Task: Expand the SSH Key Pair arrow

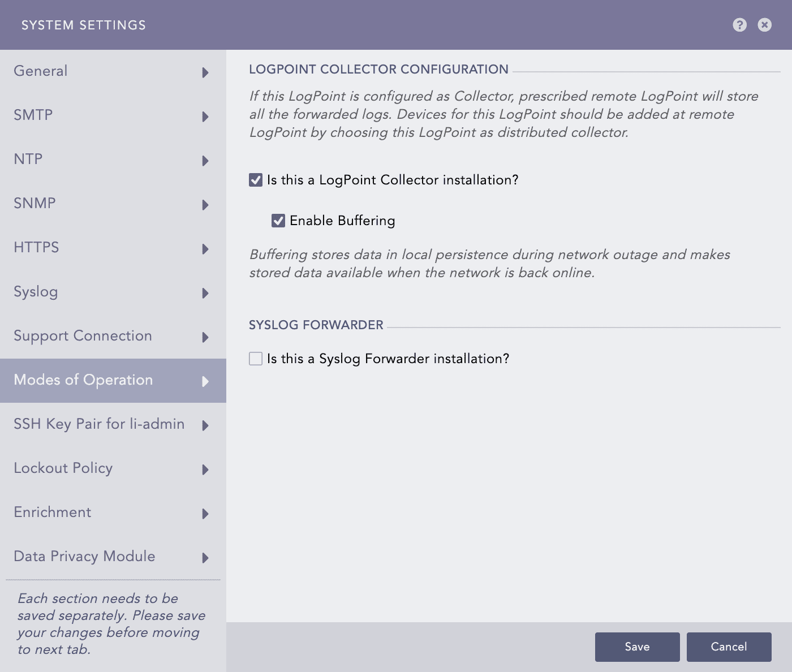Action: 205,425
